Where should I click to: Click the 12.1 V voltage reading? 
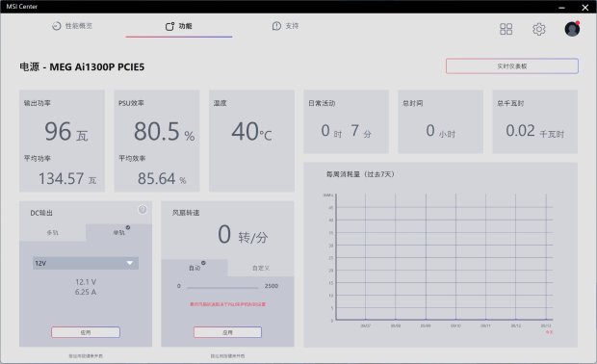pyautogui.click(x=86, y=282)
